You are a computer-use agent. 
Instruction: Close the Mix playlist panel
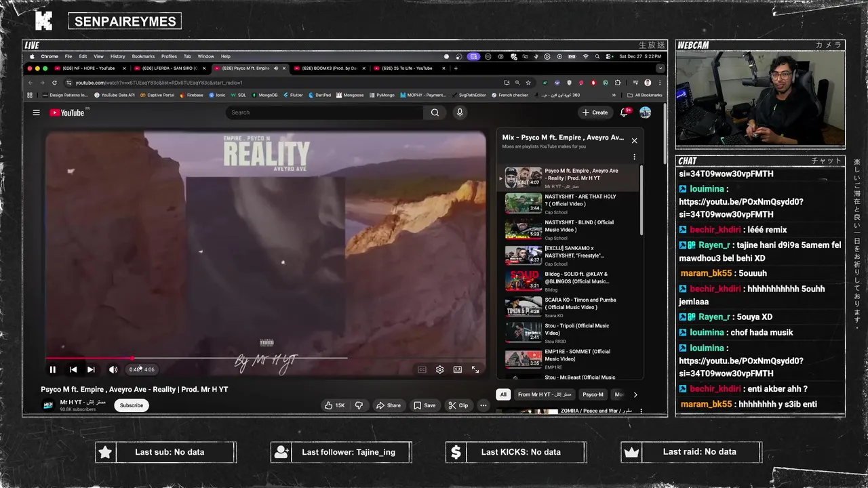pyautogui.click(x=634, y=141)
